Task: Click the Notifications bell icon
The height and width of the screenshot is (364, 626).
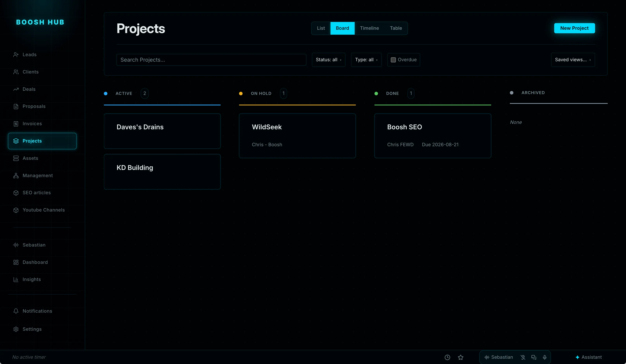Action: pos(16,311)
